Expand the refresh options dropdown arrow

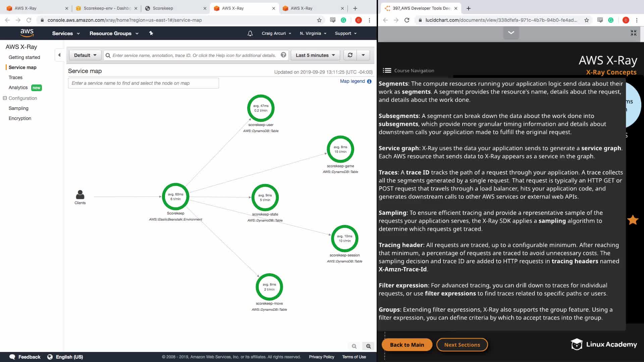tap(363, 55)
